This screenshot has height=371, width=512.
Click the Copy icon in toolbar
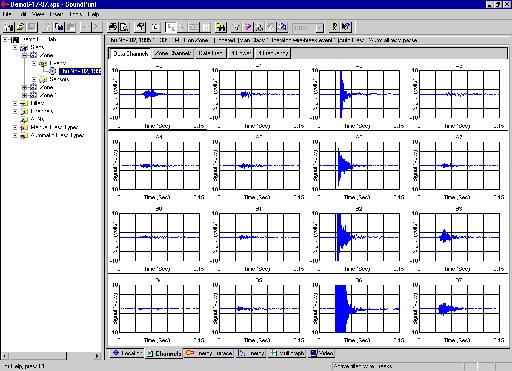(60, 27)
